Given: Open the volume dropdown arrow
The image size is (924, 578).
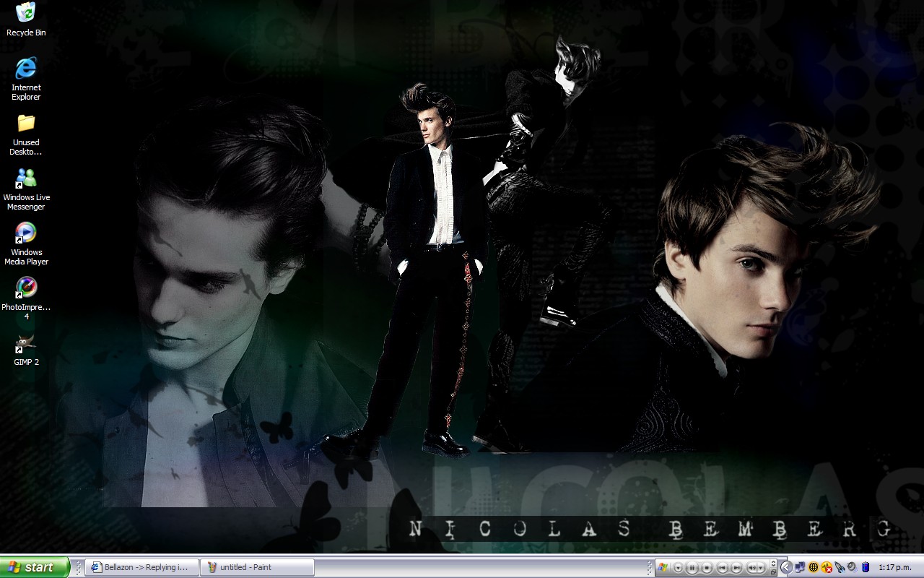Looking at the screenshot, I should pyautogui.click(x=761, y=568).
